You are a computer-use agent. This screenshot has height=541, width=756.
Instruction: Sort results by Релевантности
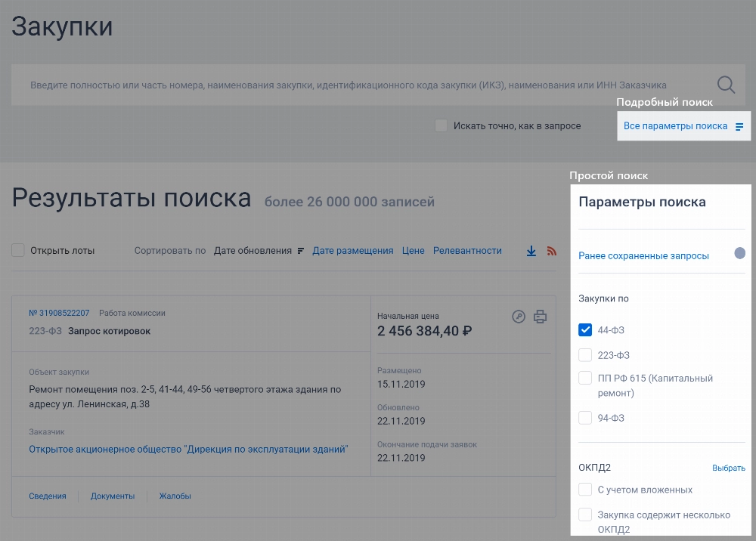(x=467, y=251)
